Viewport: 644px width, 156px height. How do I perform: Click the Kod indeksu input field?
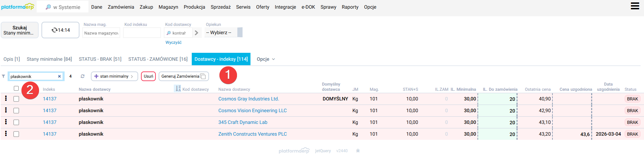coord(142,33)
